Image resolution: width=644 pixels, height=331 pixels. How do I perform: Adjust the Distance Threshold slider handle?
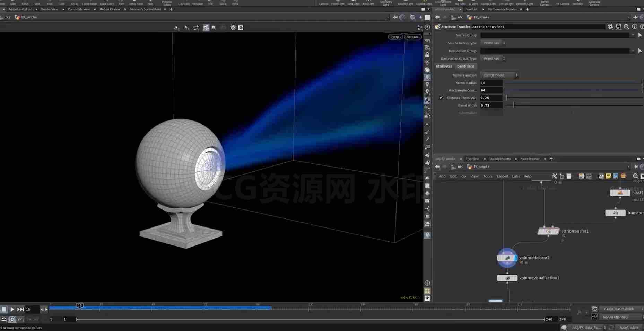(x=507, y=98)
